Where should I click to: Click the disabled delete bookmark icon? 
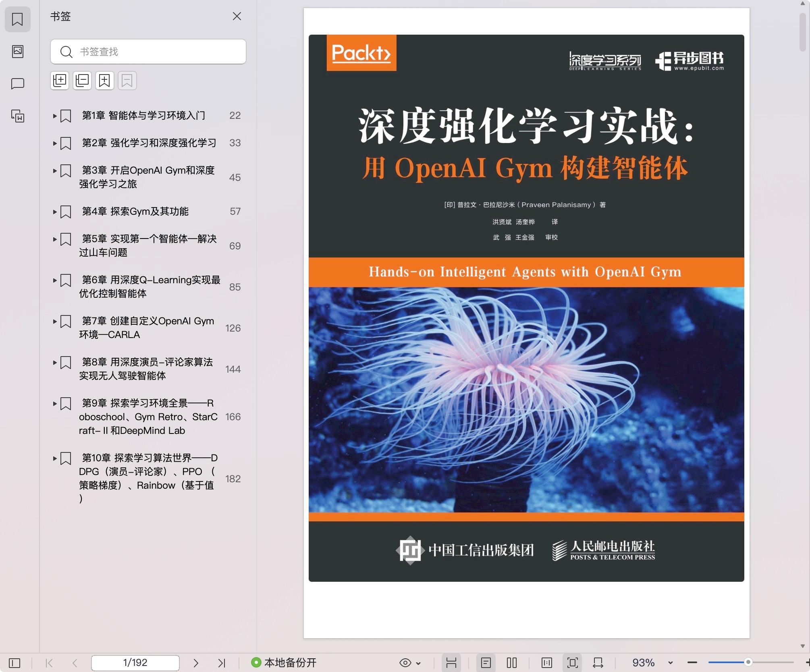[x=127, y=81]
